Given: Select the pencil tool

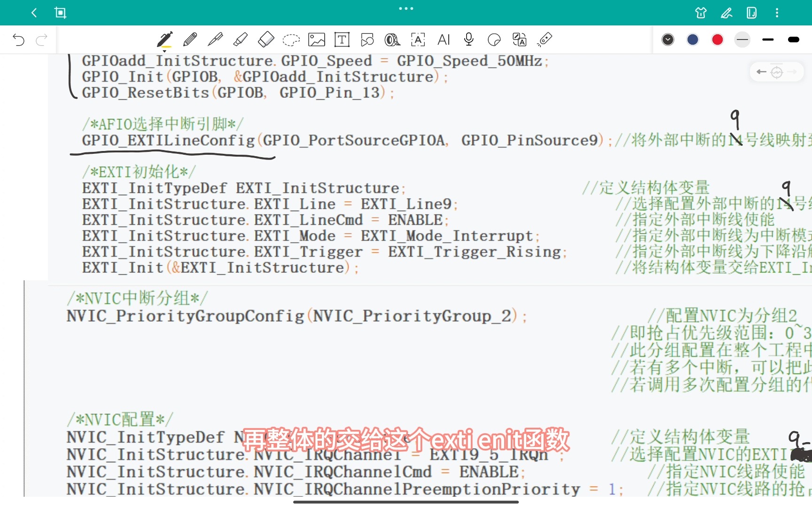Looking at the screenshot, I should tap(190, 40).
